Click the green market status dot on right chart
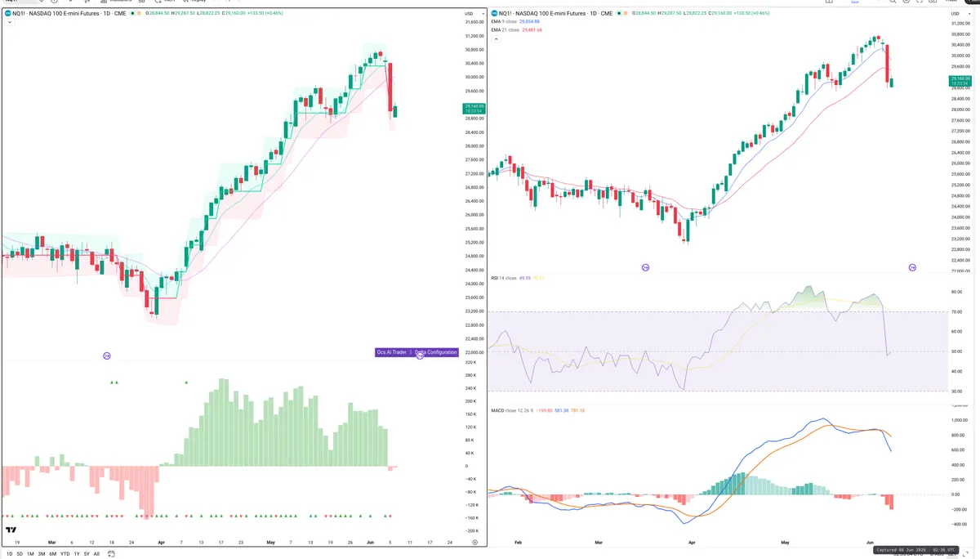Screen dimensions: 980x559 point(618,14)
